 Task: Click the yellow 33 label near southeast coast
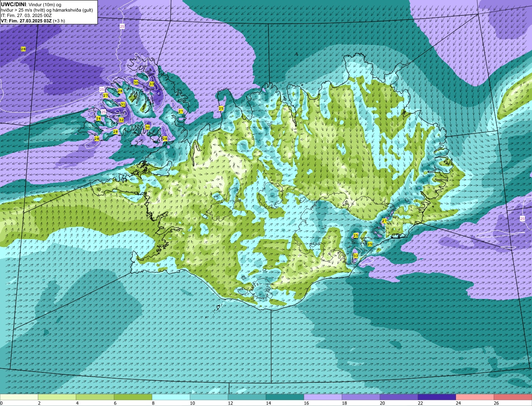[x=355, y=256]
